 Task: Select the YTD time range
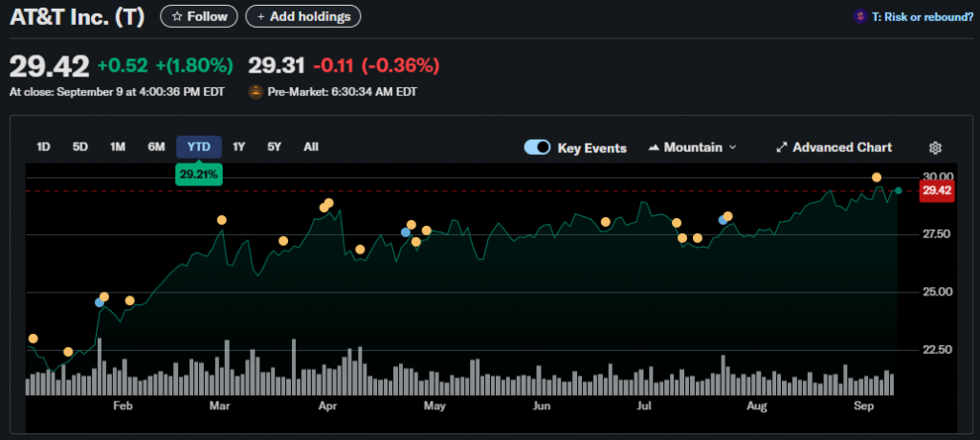point(199,147)
